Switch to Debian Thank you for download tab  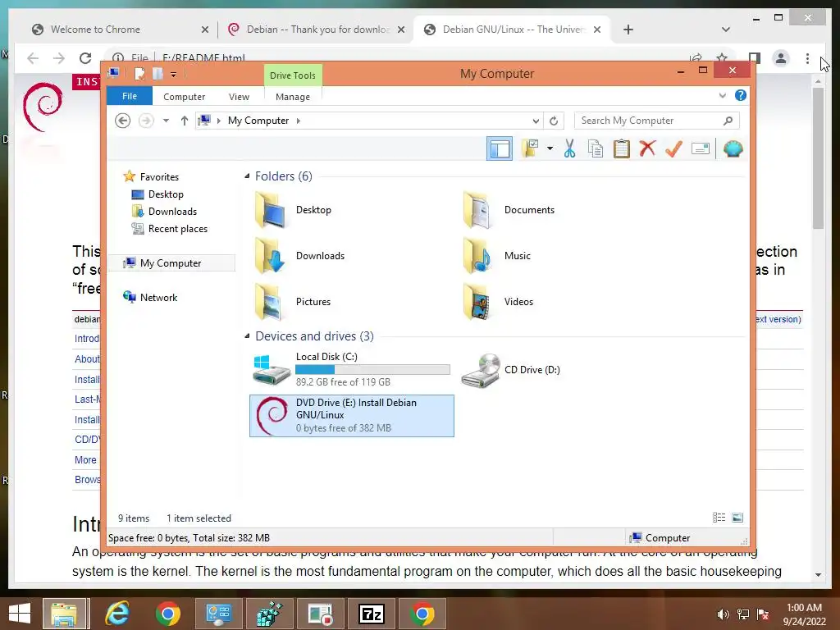click(316, 30)
